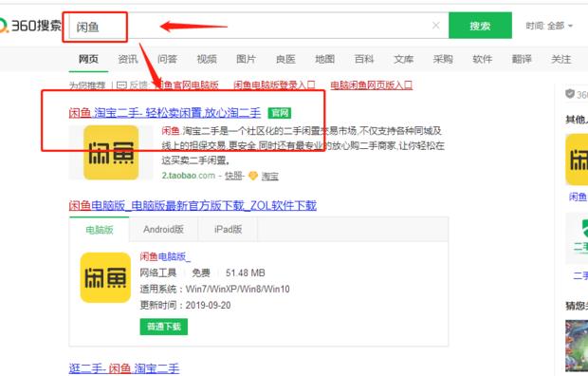Open the 关注 tab
Screen dimensions: 588x376
click(x=561, y=59)
